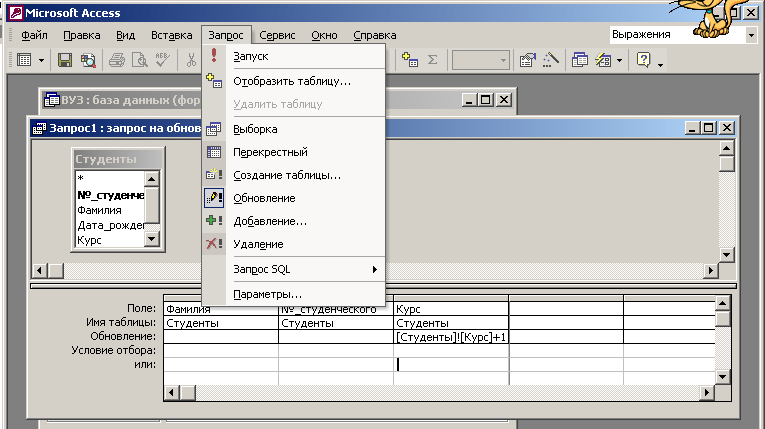This screenshot has height=429, width=765.
Task: Open the Окно menu
Action: [x=324, y=35]
